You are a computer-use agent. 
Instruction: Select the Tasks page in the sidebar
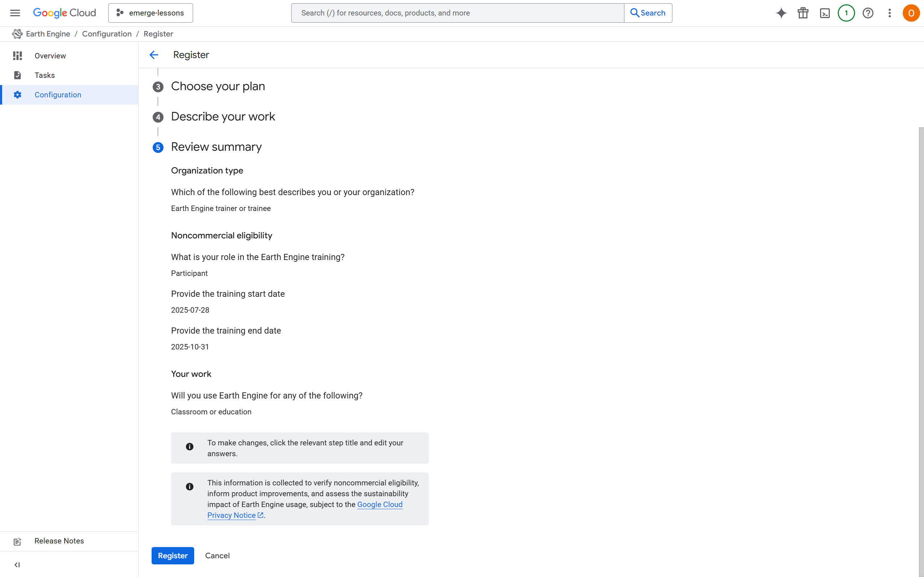[x=44, y=75]
